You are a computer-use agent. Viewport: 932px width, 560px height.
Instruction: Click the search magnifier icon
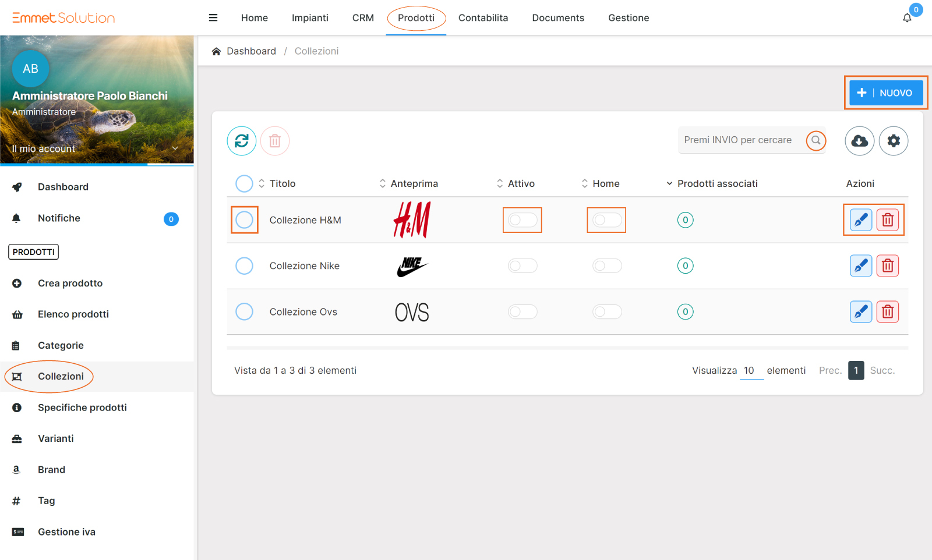[x=815, y=140]
